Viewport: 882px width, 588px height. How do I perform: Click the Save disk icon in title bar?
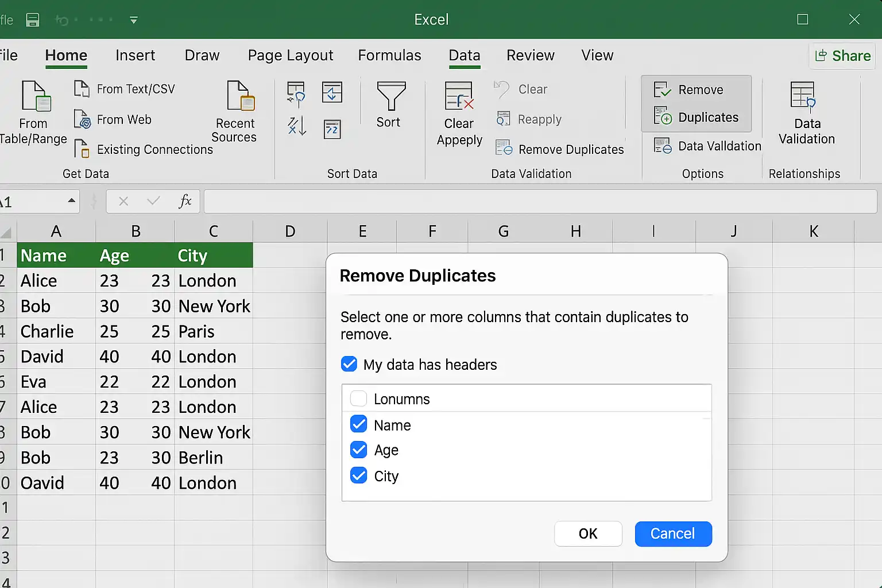pyautogui.click(x=33, y=20)
